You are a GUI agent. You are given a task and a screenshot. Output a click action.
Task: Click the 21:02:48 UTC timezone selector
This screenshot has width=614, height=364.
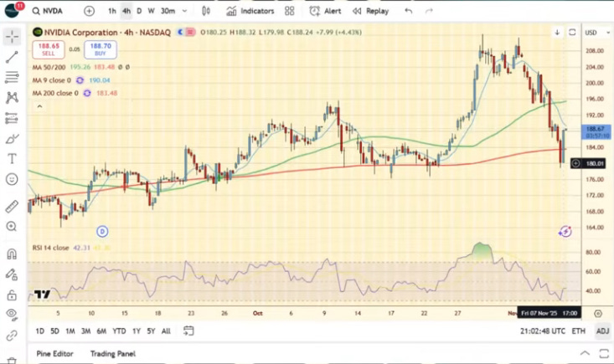click(543, 331)
